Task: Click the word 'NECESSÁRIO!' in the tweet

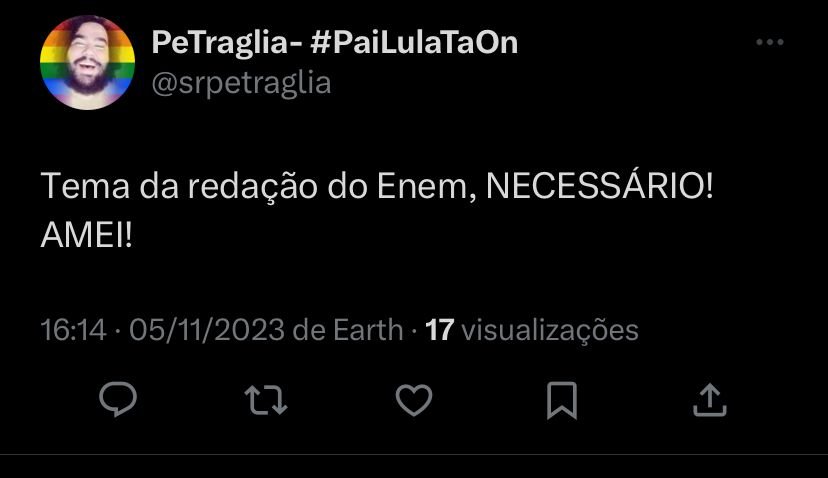Action: tap(599, 185)
